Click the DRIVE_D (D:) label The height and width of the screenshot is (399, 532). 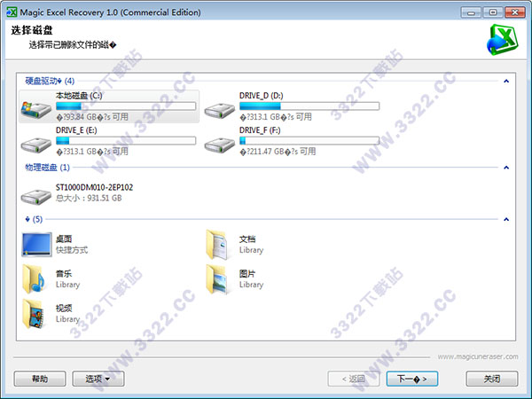pos(262,96)
